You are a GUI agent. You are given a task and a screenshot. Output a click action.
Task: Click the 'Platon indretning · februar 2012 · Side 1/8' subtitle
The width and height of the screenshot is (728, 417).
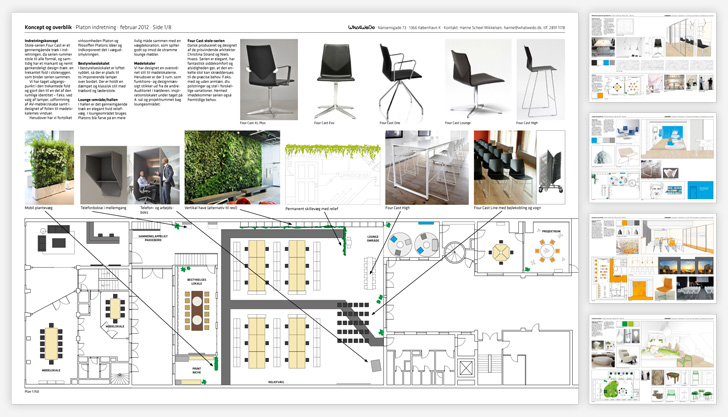123,27
